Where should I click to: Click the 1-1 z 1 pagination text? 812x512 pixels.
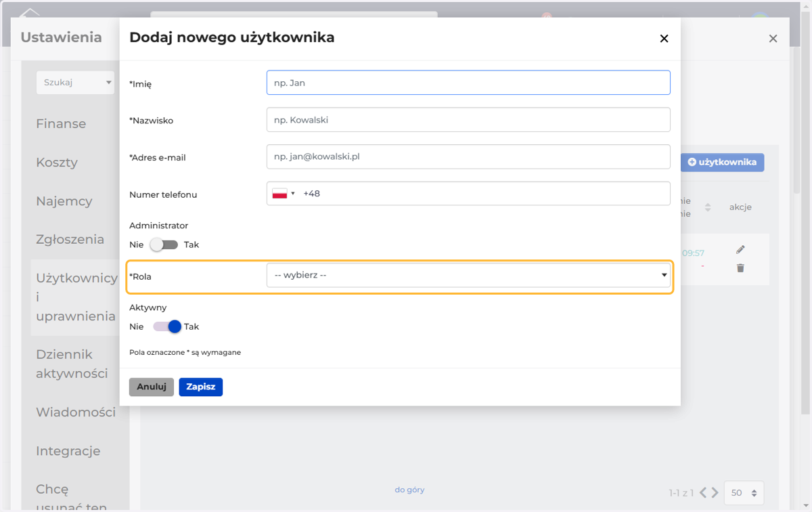pos(682,493)
